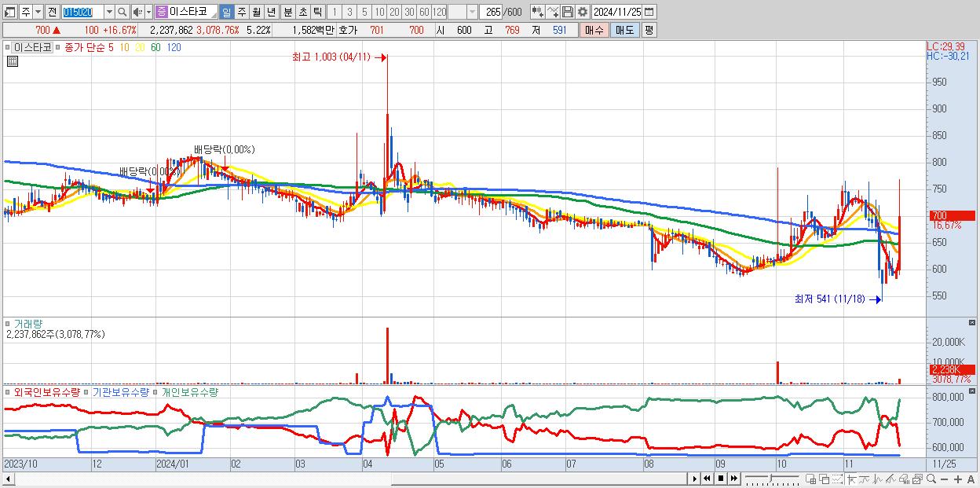Click the stop square replay button
Screen dimensions: 980x488
720,479
